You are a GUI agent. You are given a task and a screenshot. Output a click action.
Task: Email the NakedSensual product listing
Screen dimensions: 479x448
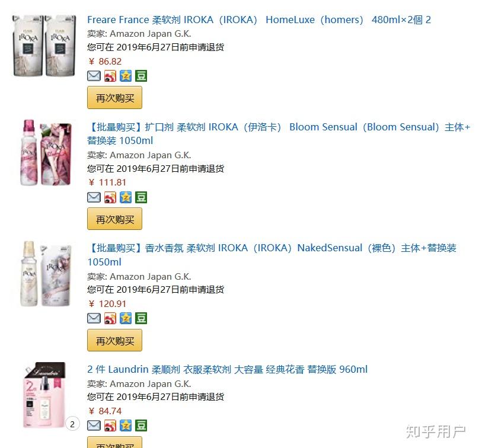click(x=94, y=318)
